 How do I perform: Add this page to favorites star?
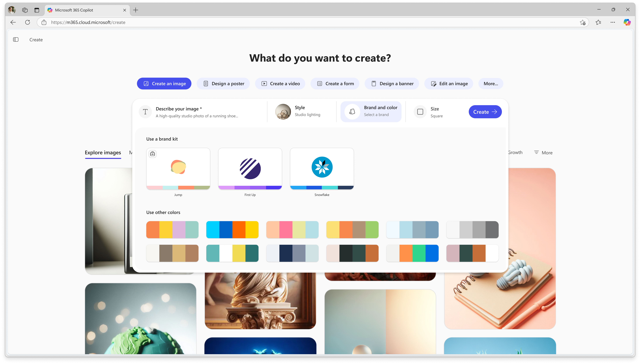click(582, 22)
